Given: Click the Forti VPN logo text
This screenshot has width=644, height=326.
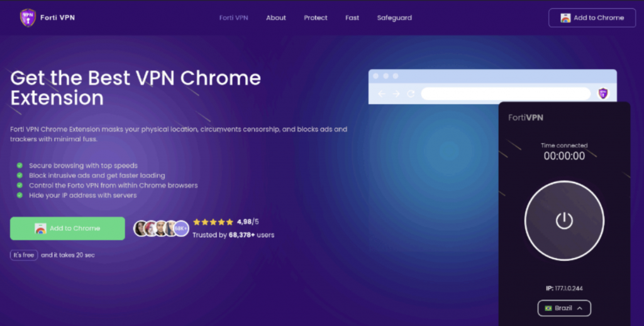Looking at the screenshot, I should click(x=57, y=18).
